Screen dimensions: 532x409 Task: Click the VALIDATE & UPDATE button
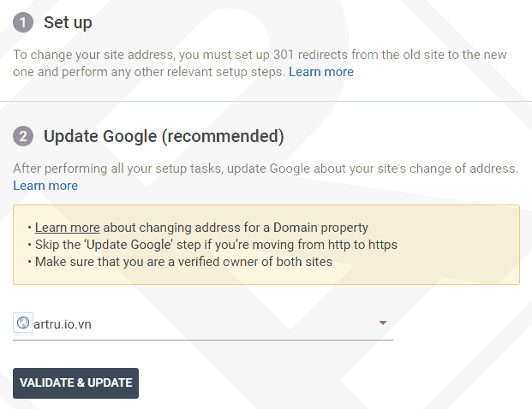(75, 383)
